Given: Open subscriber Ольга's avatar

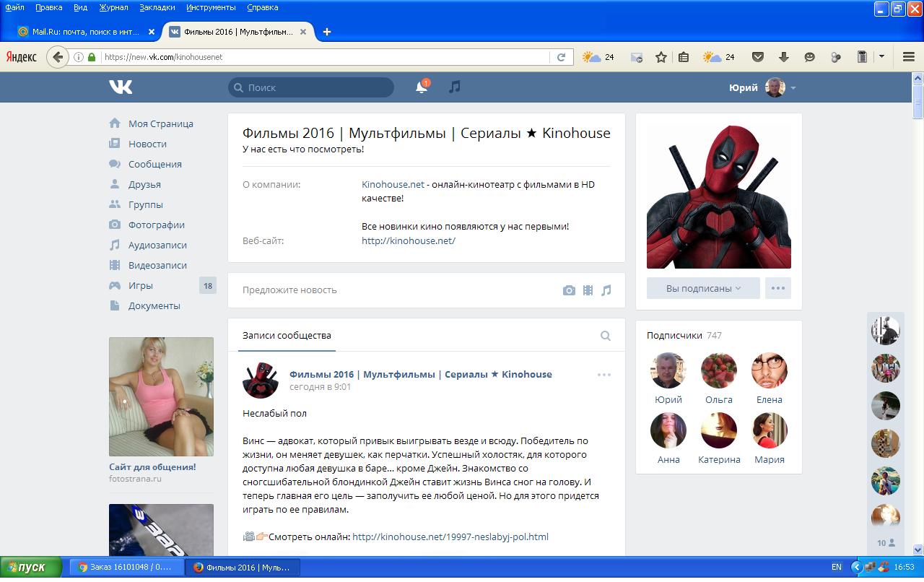Looking at the screenshot, I should [719, 370].
